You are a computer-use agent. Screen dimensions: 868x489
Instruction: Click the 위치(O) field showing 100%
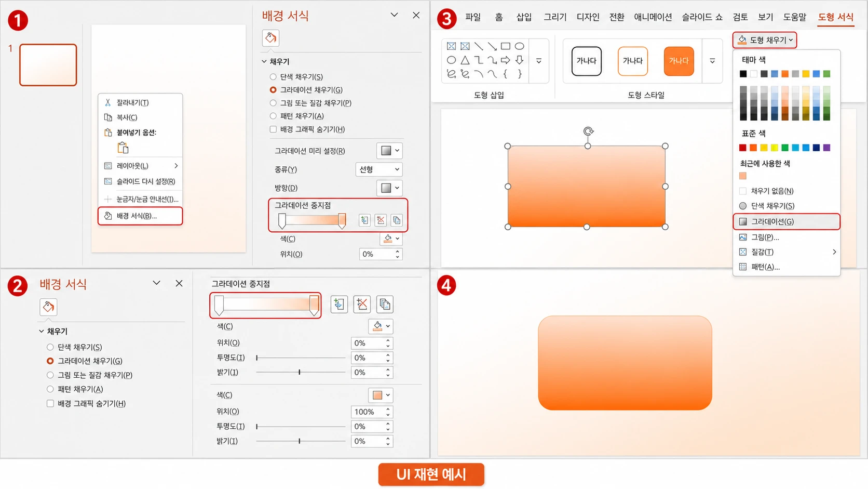[372, 412]
